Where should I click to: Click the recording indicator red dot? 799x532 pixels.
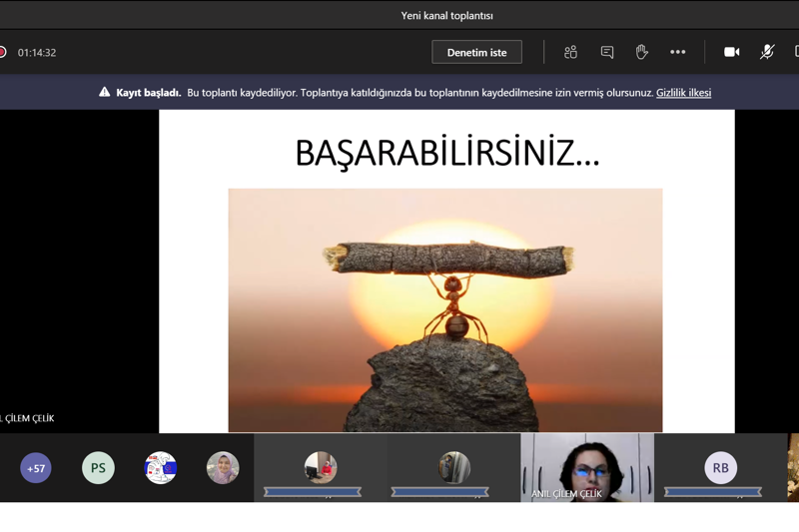pos(2,52)
